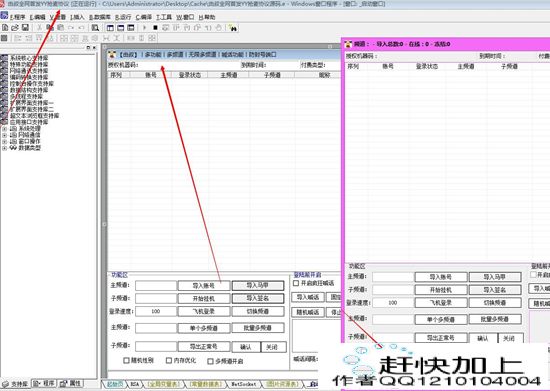This screenshot has height=391, width=550.
Task: Click the Save floppy disk icon
Action: (25, 27)
